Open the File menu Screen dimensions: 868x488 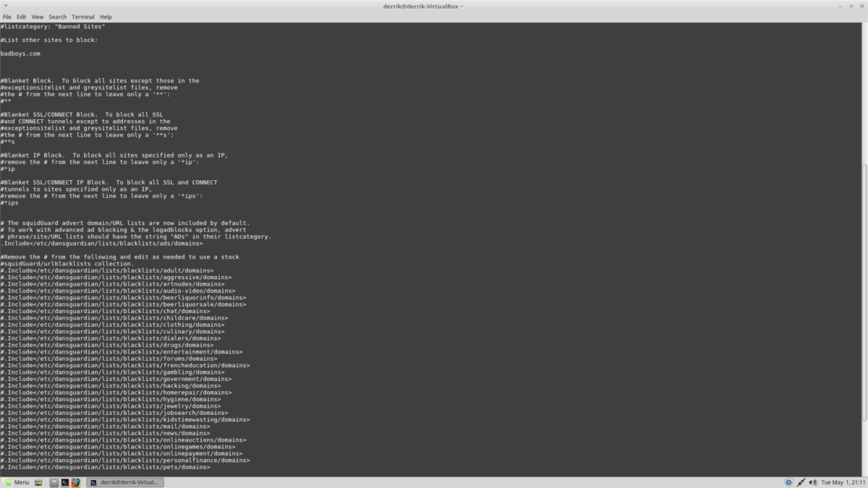point(7,17)
